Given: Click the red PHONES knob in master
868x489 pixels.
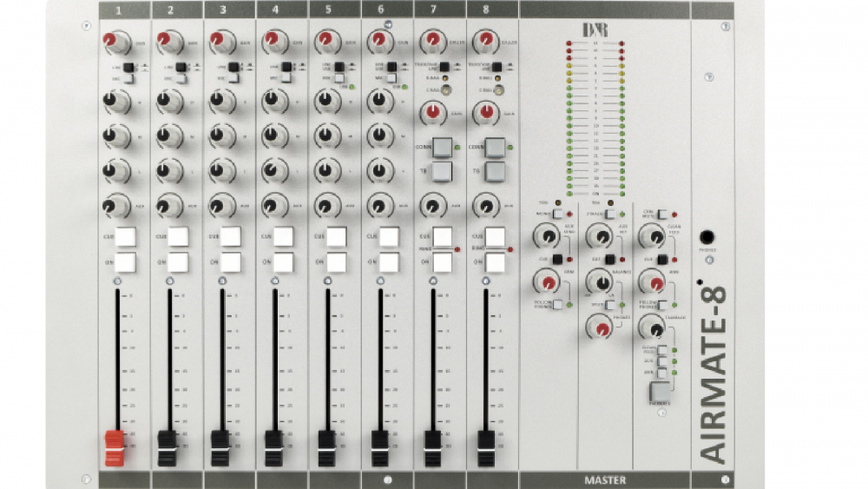Looking at the screenshot, I should (x=599, y=327).
